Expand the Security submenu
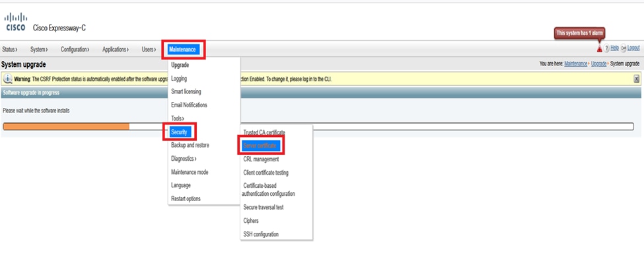The height and width of the screenshot is (258, 644). [180, 132]
